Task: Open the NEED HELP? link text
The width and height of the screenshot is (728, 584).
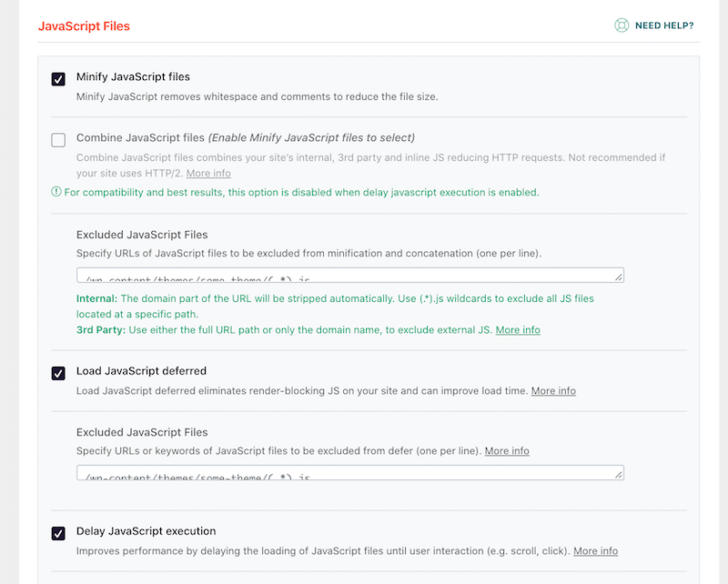Action: click(x=663, y=25)
